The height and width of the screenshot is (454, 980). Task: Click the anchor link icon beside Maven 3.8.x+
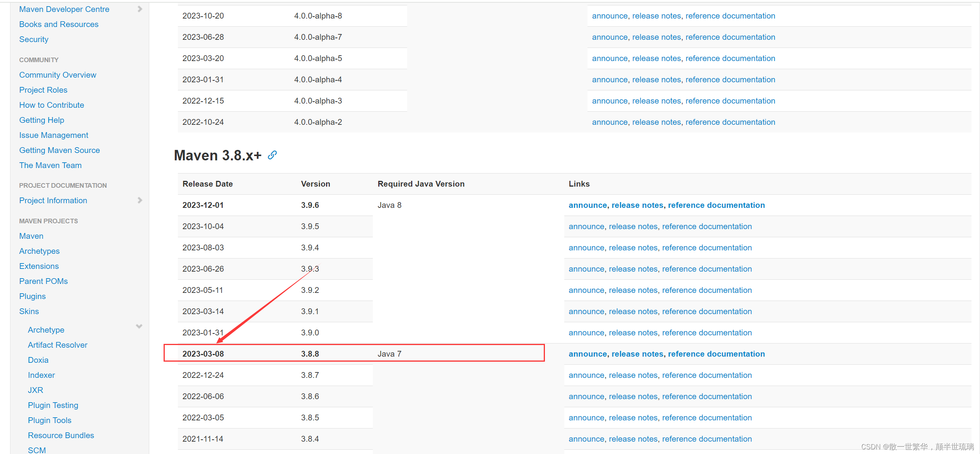(x=272, y=155)
